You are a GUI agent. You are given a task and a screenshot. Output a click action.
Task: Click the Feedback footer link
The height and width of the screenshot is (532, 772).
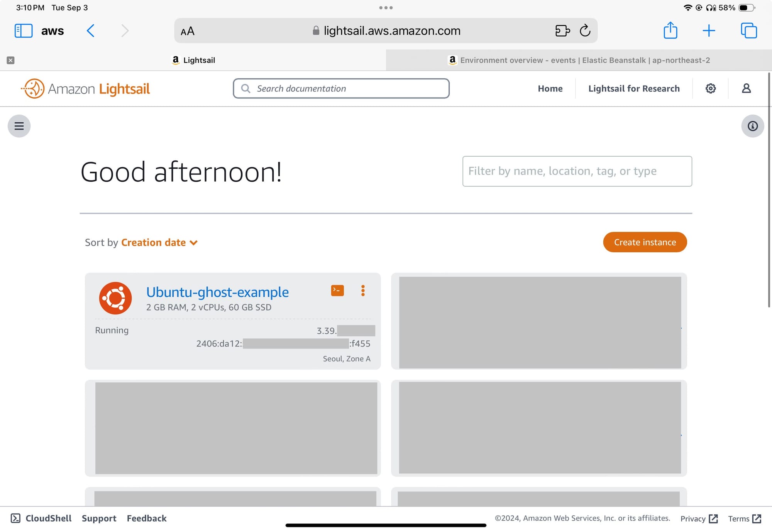tap(147, 518)
